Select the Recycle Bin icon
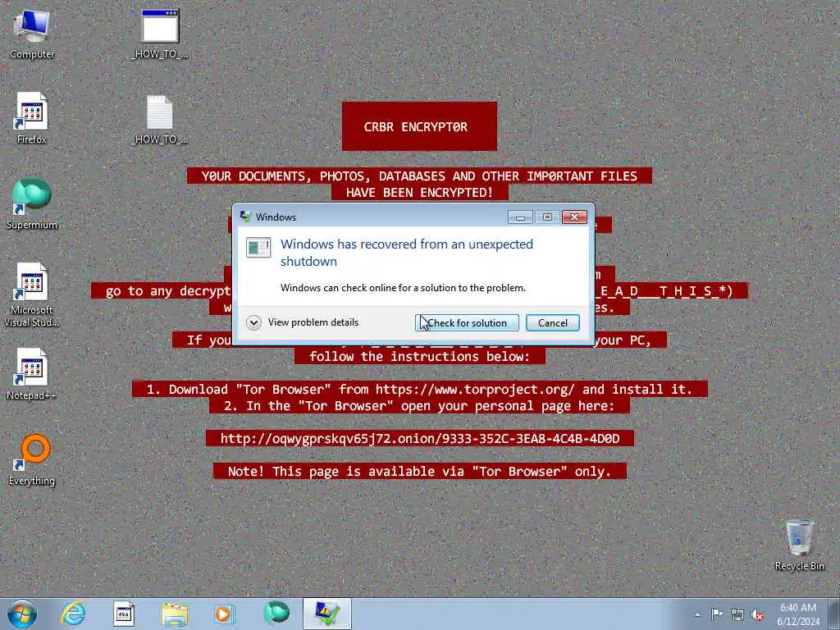The width and height of the screenshot is (840, 630). pos(799,545)
